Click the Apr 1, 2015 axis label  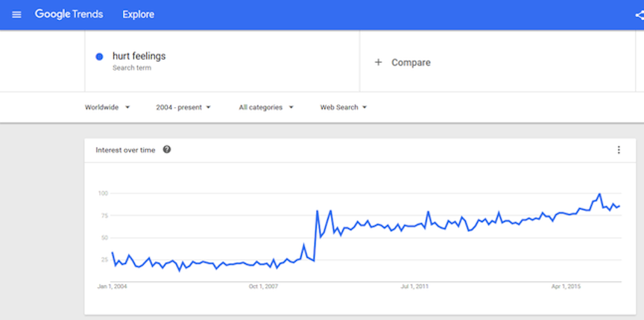566,286
